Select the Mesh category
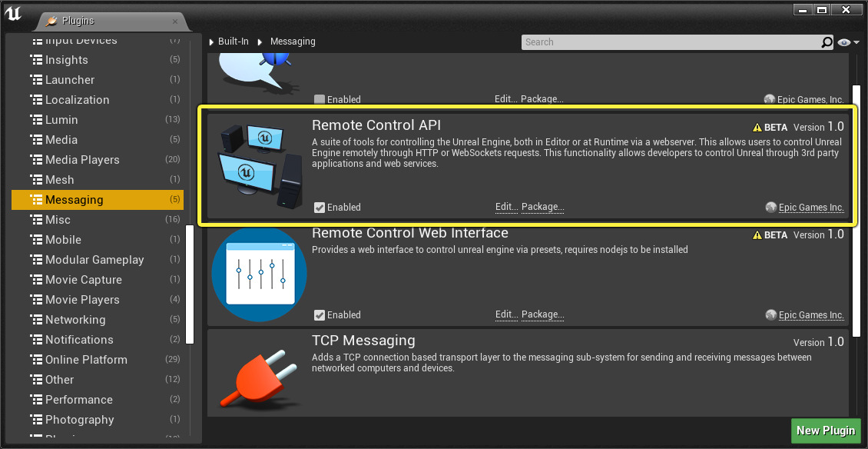 tap(98, 180)
